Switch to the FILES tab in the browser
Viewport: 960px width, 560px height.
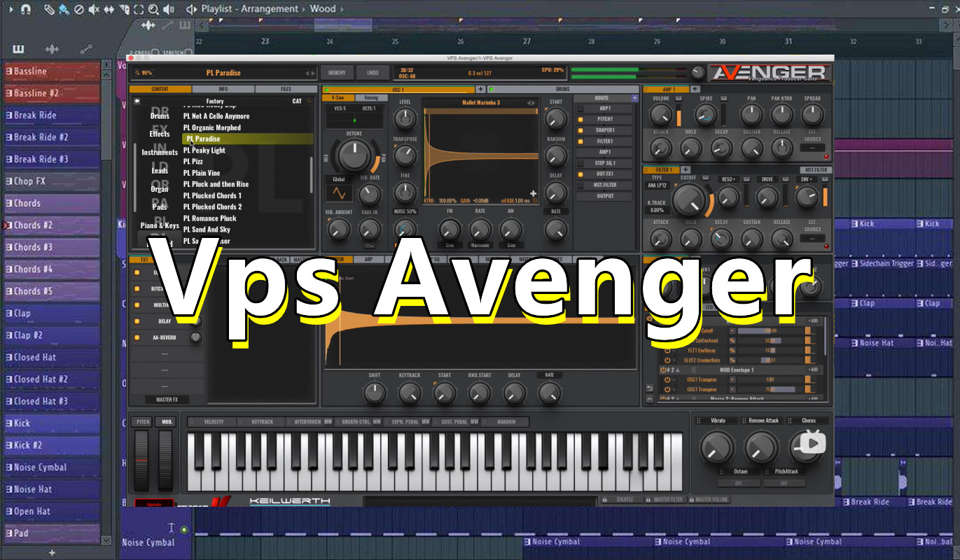click(x=286, y=89)
